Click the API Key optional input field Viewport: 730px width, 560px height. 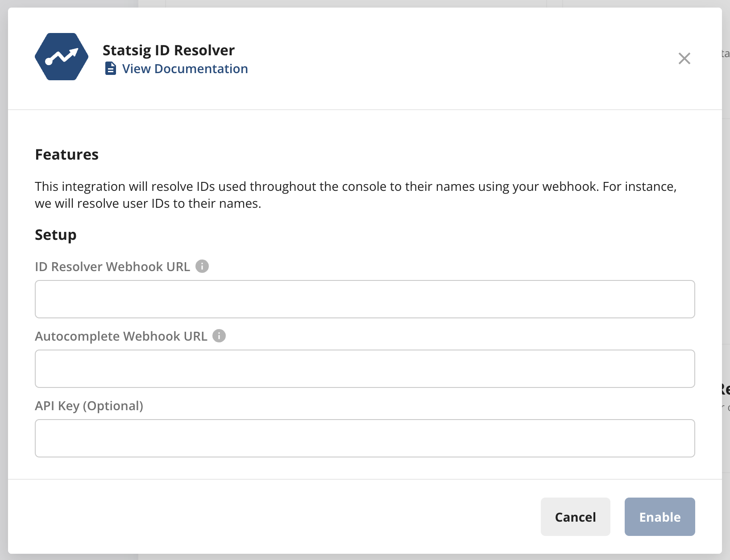coord(365,438)
